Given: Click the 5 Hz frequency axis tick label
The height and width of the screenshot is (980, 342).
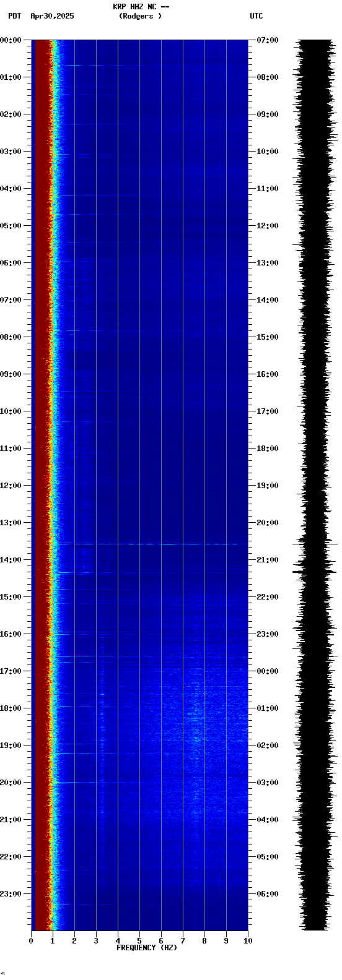Looking at the screenshot, I should (x=139, y=941).
